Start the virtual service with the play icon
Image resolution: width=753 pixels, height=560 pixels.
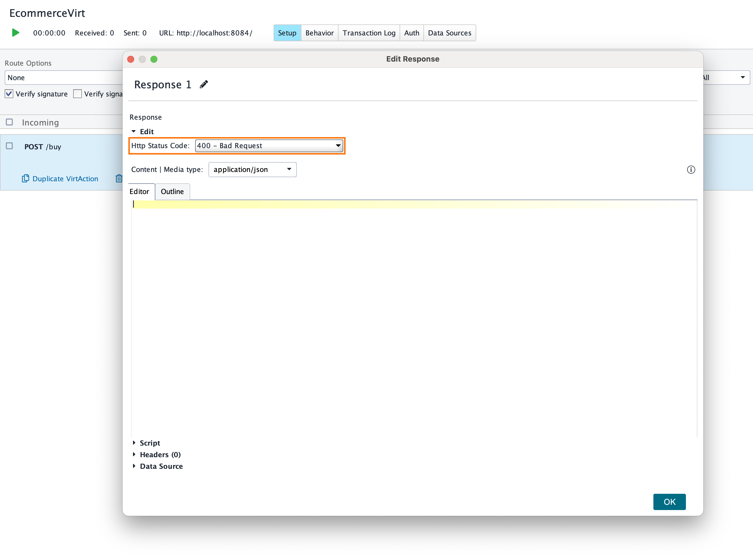pyautogui.click(x=15, y=33)
